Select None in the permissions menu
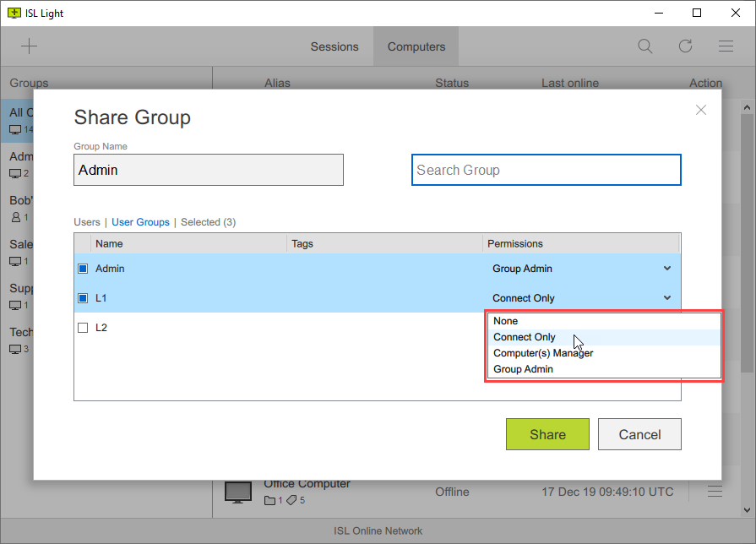Screen dimensions: 756x544 point(505,321)
